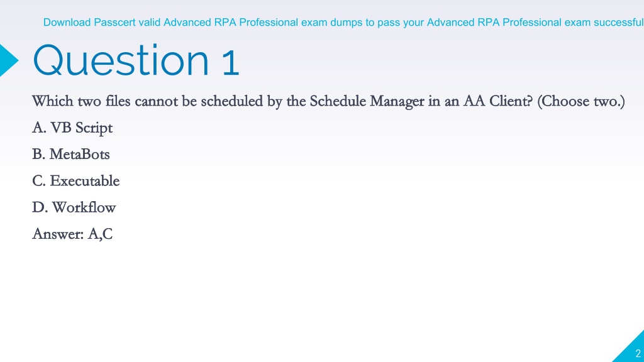644x362 pixels.
Task: Click the Answer: A,C line
Action: (72, 234)
